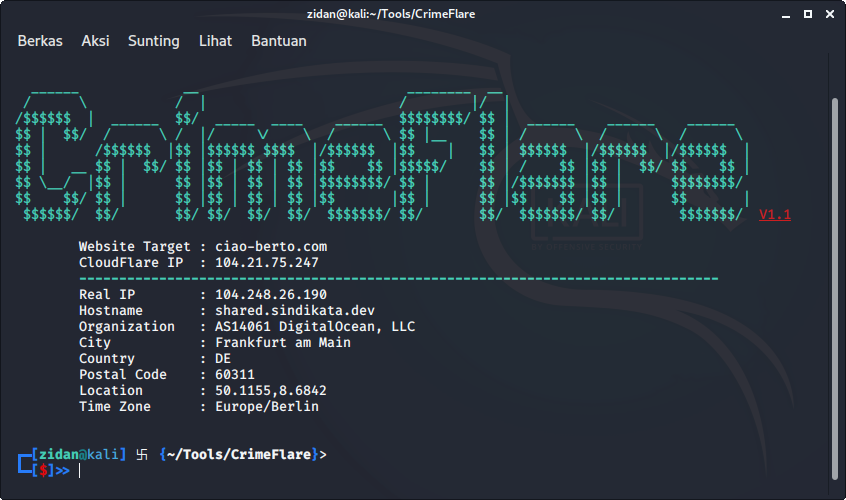Image resolution: width=846 pixels, height=500 pixels.
Task: Click the country value DE
Action: 223,359
